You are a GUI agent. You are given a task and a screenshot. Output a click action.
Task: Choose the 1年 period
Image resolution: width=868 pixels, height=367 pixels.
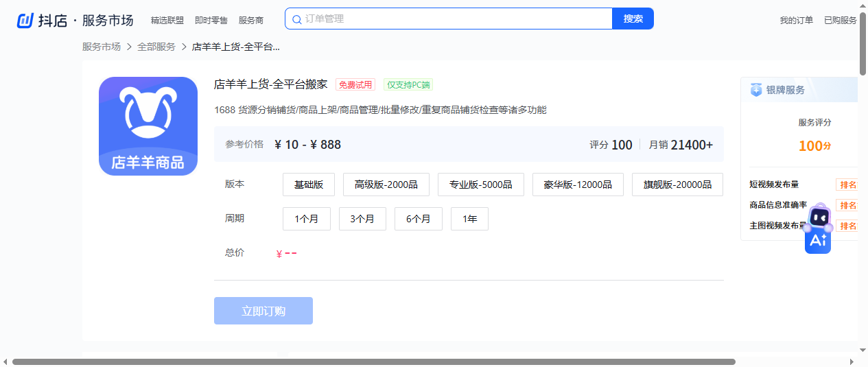469,219
